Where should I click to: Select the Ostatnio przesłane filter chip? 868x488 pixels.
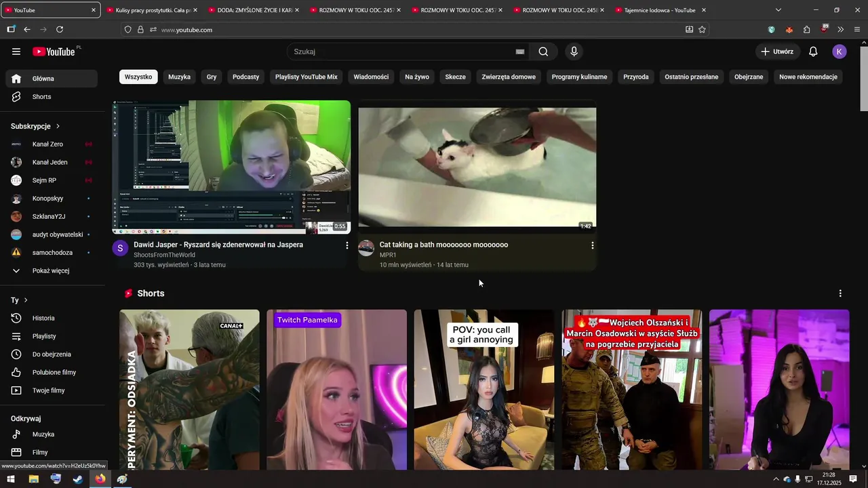pos(691,77)
